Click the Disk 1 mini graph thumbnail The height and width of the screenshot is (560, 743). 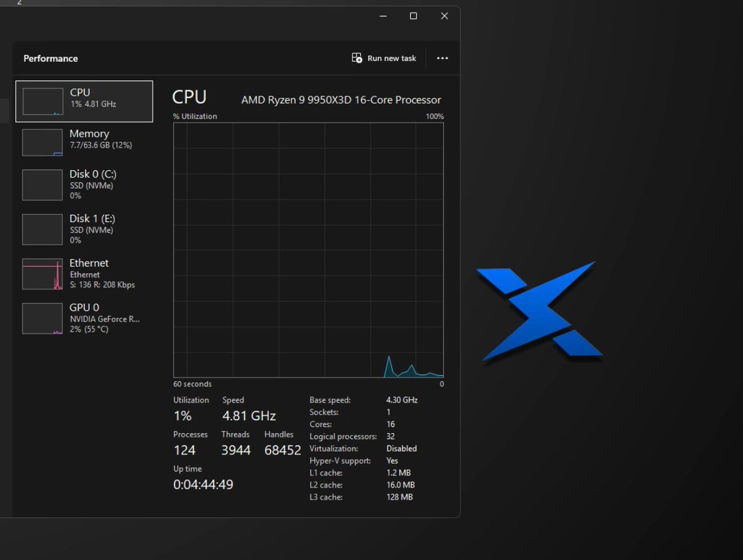coord(43,230)
